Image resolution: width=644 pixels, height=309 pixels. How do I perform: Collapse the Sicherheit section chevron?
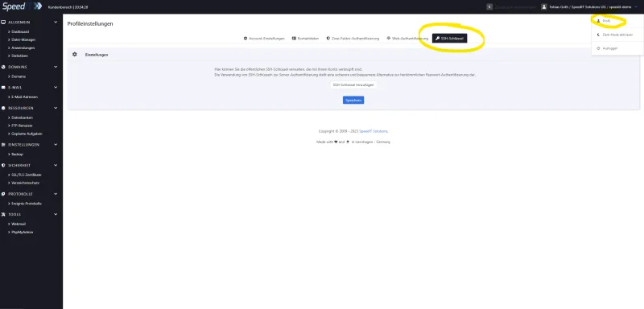pyautogui.click(x=56, y=166)
